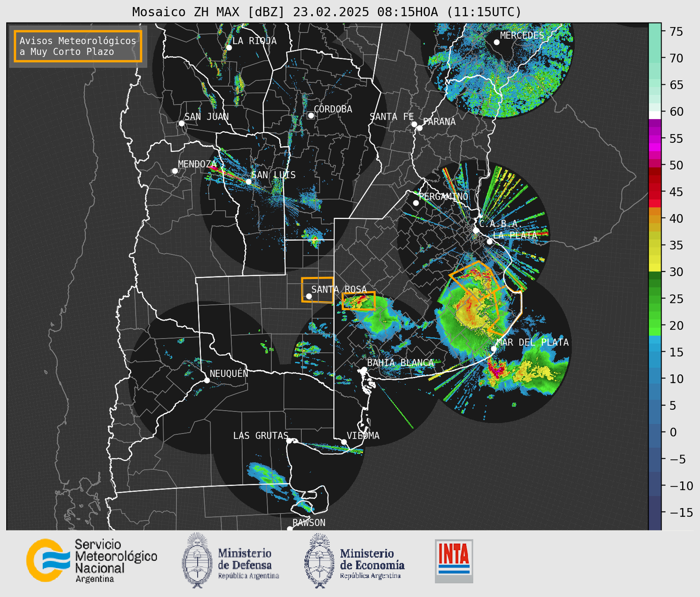Click the Ministerio de Economía emblem
The width and height of the screenshot is (700, 597).
(x=320, y=560)
